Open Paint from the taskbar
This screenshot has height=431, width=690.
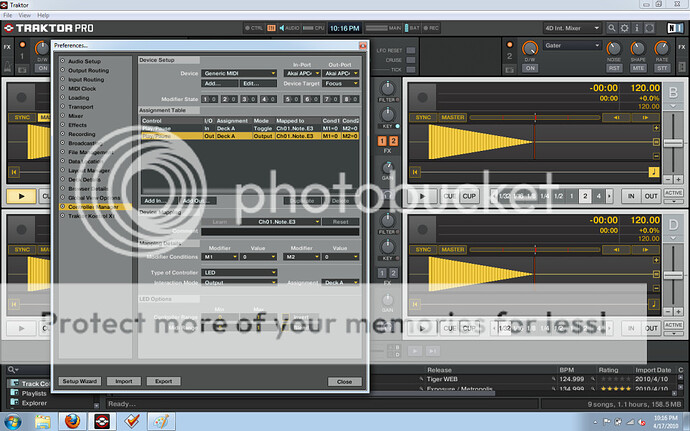(161, 421)
